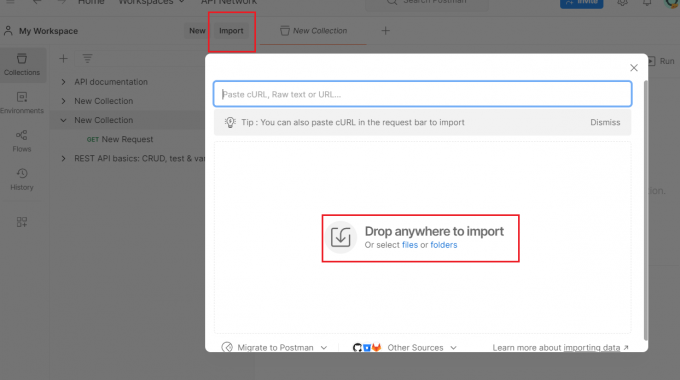Click the filter collections icon
The height and width of the screenshot is (380, 680).
coord(87,59)
